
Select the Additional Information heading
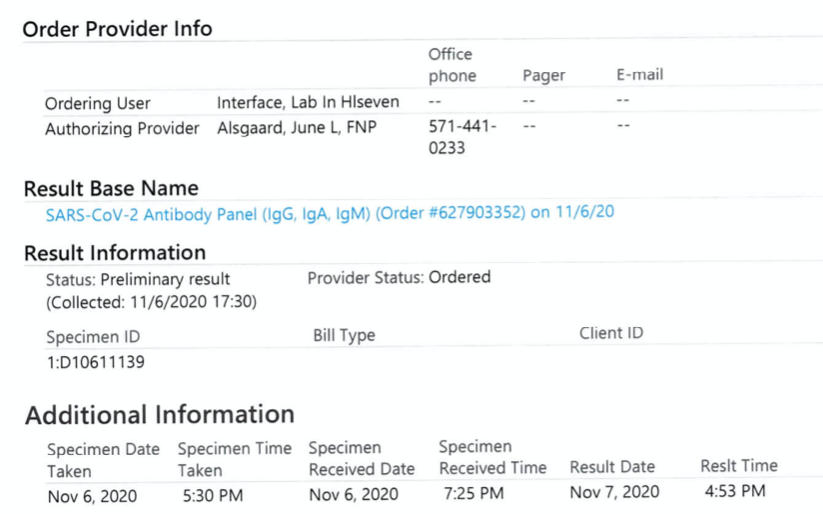click(x=160, y=415)
